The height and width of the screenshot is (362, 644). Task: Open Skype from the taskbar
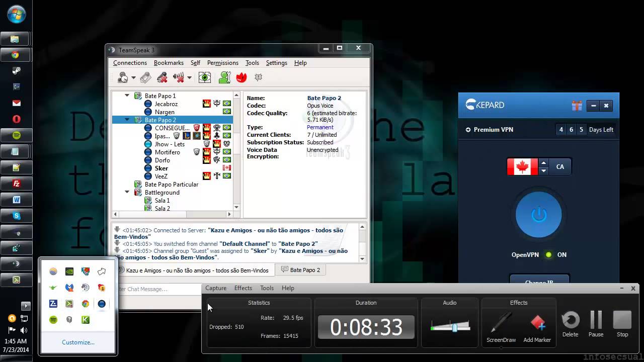click(16, 216)
